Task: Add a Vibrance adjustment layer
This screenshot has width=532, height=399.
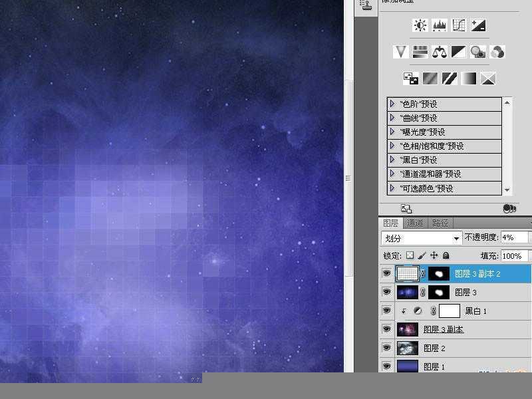Action: [x=401, y=52]
